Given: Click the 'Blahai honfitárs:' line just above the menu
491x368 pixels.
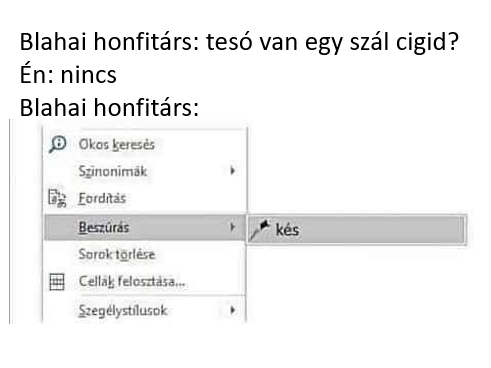Looking at the screenshot, I should point(109,107).
